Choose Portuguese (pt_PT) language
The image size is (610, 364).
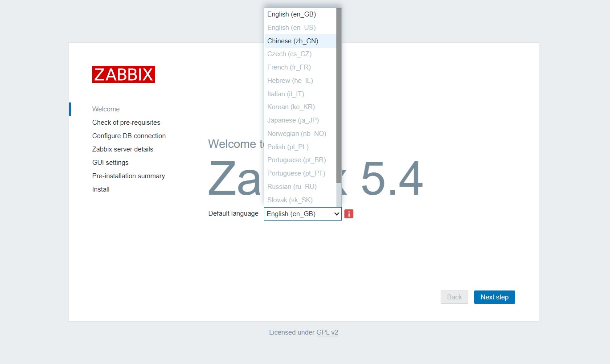[300, 173]
